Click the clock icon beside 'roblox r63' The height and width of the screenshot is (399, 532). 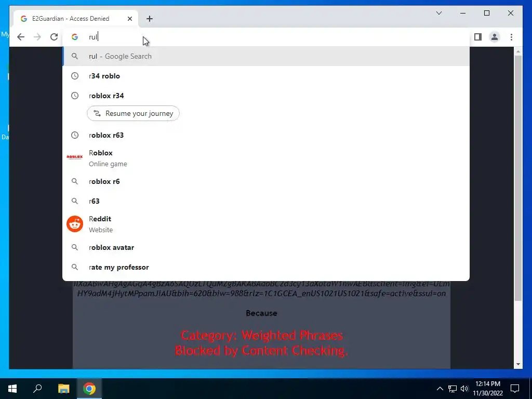75,135
